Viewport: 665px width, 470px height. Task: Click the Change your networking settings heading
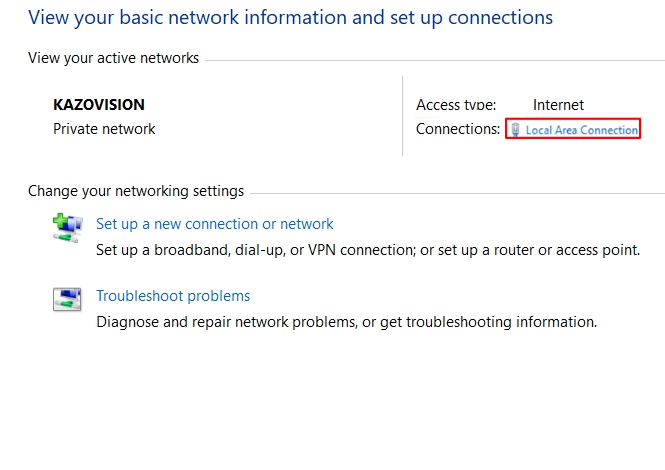coord(136,191)
